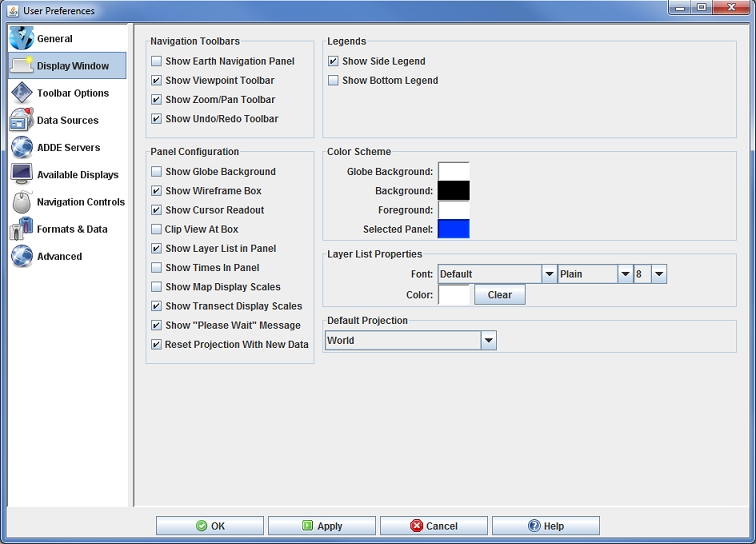Click the Help button
This screenshot has width=756, height=544.
pos(545,526)
